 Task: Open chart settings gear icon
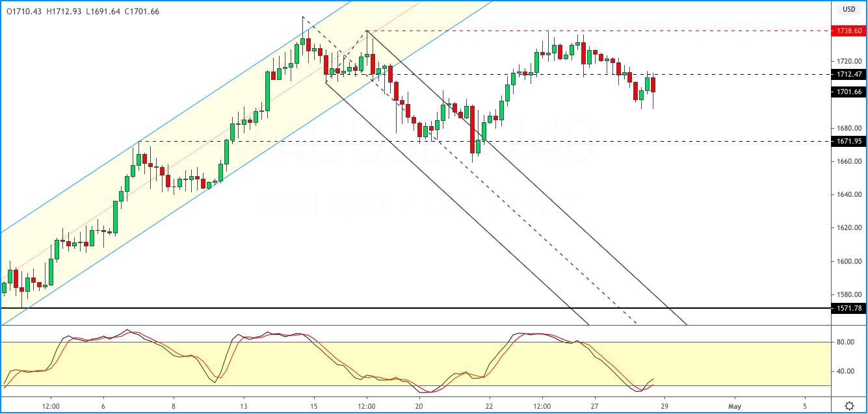849,406
